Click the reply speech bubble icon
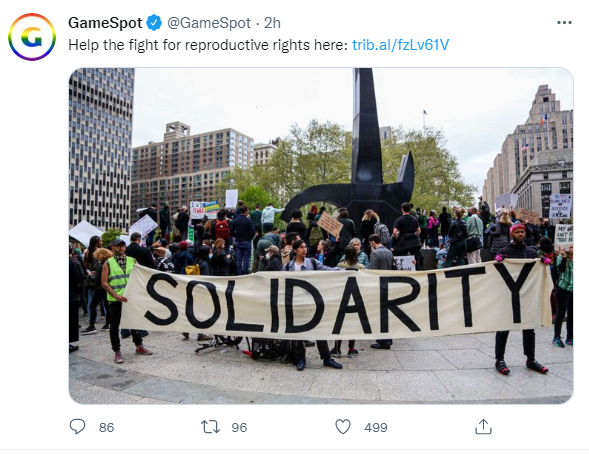 click(77, 427)
